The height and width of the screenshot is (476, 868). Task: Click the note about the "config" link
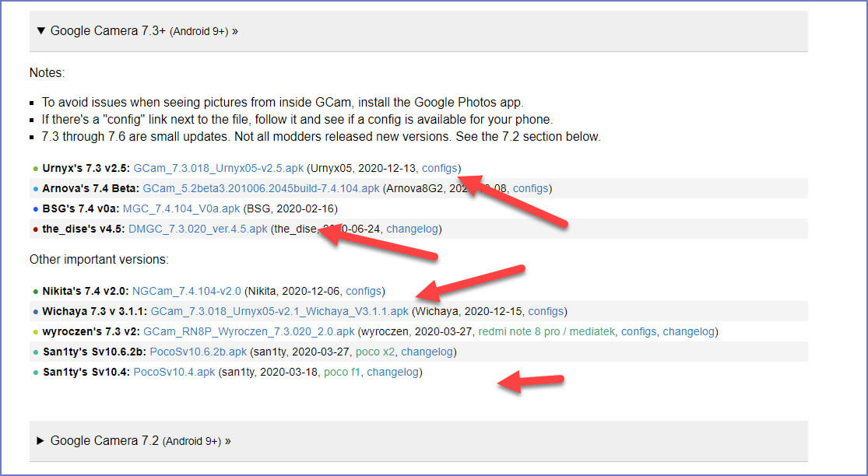click(297, 120)
